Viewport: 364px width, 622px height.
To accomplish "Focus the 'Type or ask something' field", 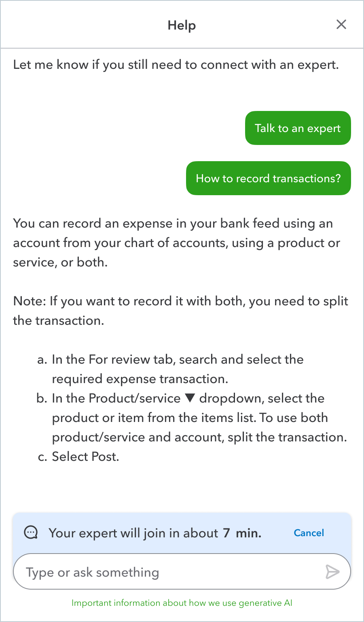I will pyautogui.click(x=182, y=571).
